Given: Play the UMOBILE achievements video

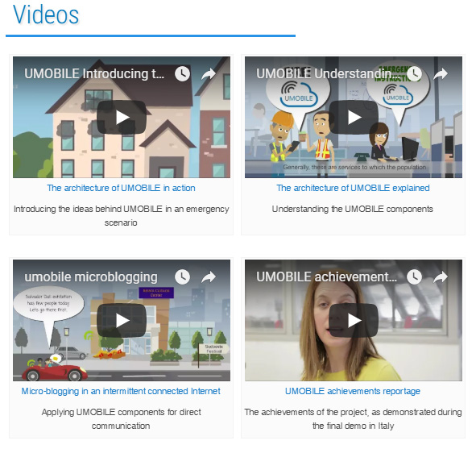Looking at the screenshot, I should (354, 320).
